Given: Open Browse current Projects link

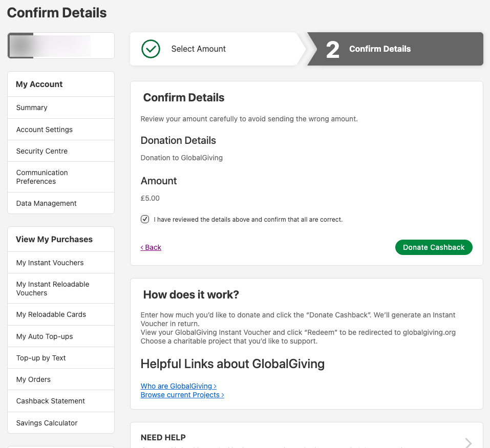Looking at the screenshot, I should [x=182, y=395].
